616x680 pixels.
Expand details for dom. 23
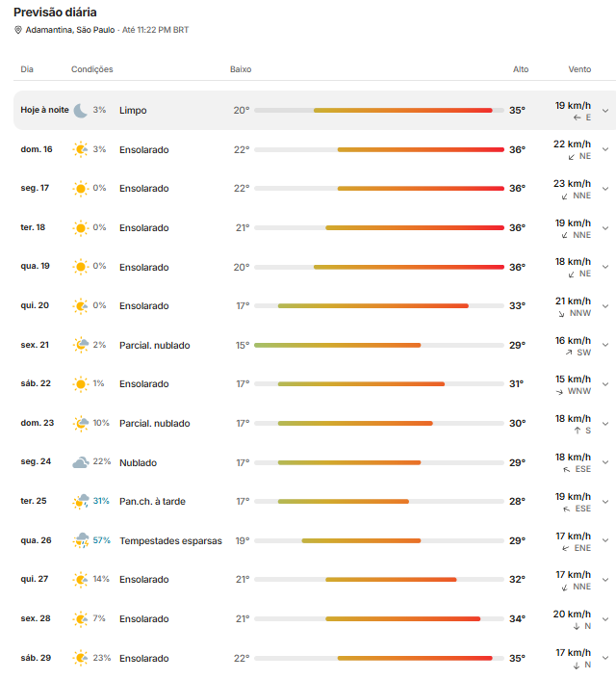pos(605,423)
